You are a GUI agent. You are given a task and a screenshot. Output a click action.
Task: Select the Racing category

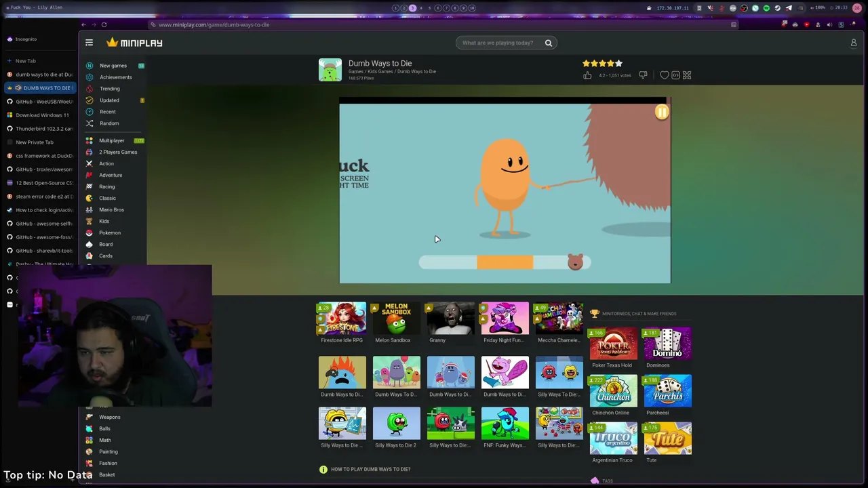pyautogui.click(x=107, y=186)
